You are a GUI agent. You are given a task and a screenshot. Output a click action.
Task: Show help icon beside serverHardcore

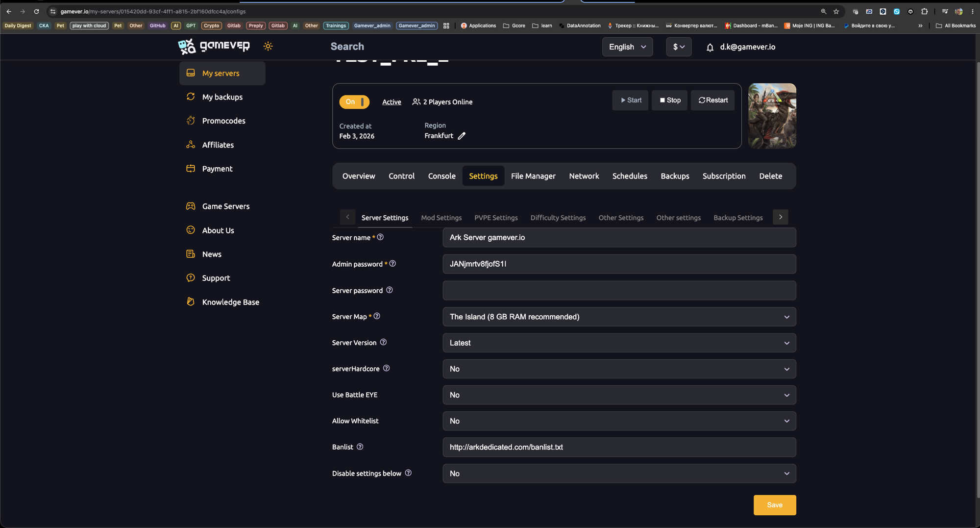coord(386,368)
